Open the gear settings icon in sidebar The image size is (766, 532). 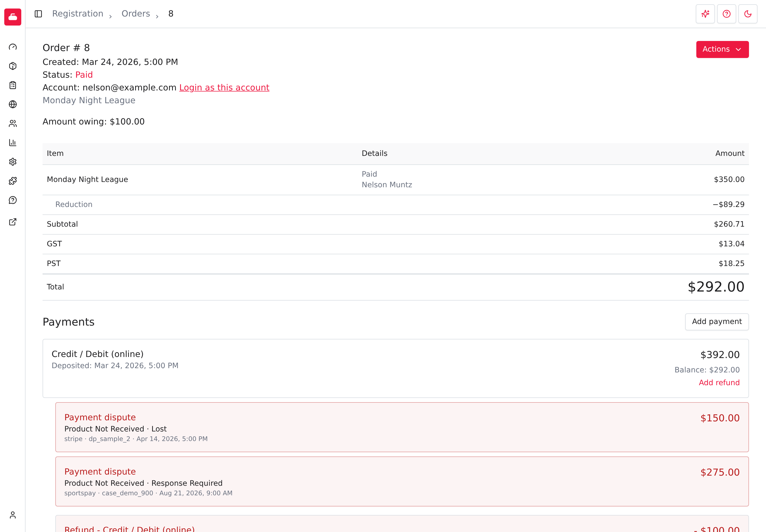click(13, 162)
